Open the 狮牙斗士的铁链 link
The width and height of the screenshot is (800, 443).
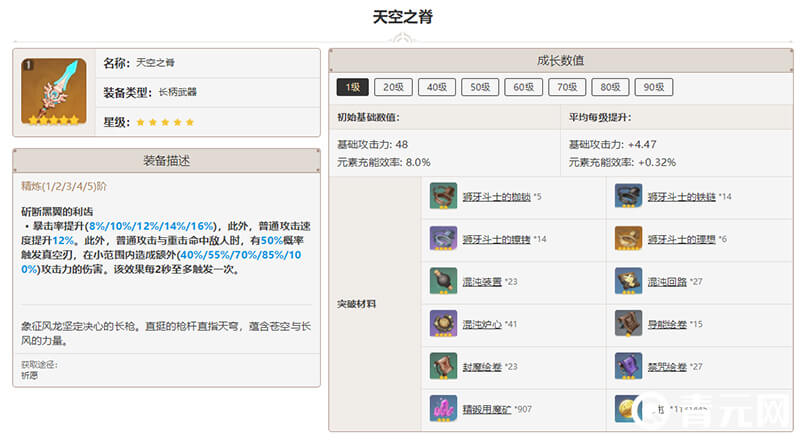[682, 196]
